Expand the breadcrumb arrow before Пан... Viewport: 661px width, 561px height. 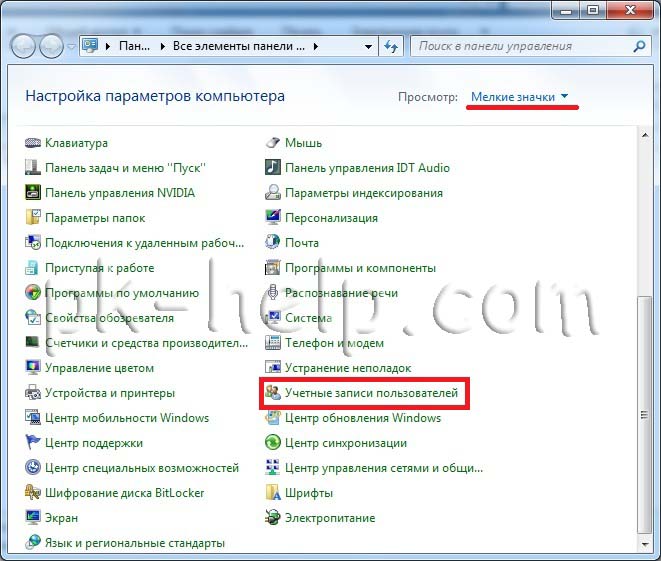(x=108, y=46)
